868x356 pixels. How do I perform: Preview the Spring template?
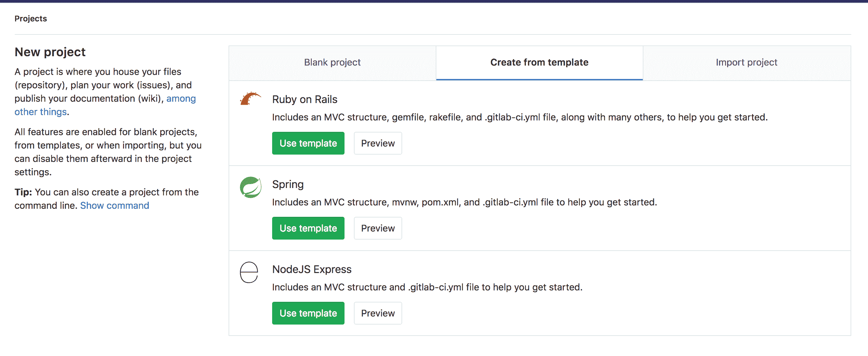377,228
